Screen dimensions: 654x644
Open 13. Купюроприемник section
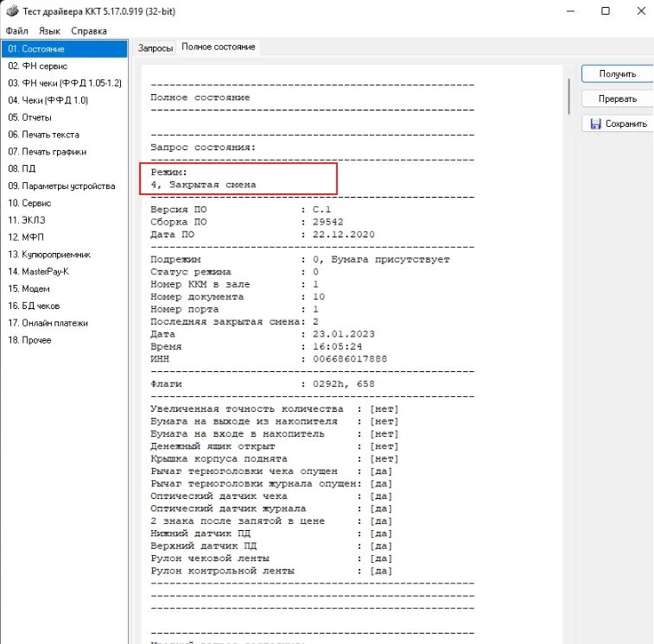tap(65, 255)
